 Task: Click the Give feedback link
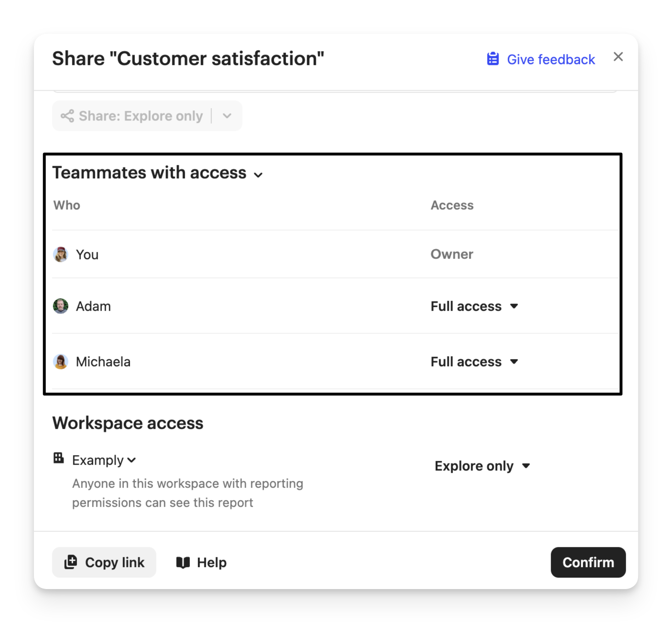pos(551,59)
